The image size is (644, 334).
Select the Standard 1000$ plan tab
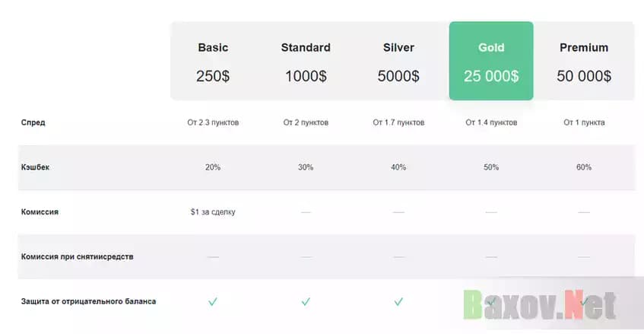tap(306, 61)
